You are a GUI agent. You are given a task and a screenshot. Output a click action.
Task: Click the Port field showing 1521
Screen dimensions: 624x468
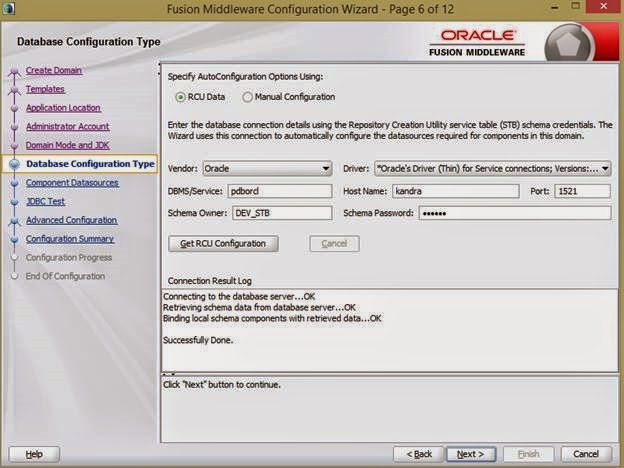(583, 191)
